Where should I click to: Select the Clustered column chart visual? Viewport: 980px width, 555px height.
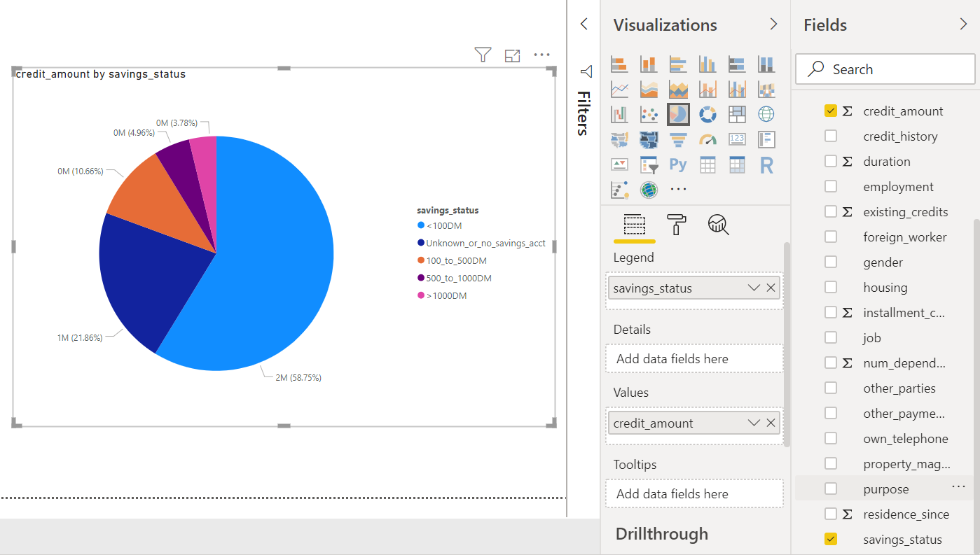point(708,64)
